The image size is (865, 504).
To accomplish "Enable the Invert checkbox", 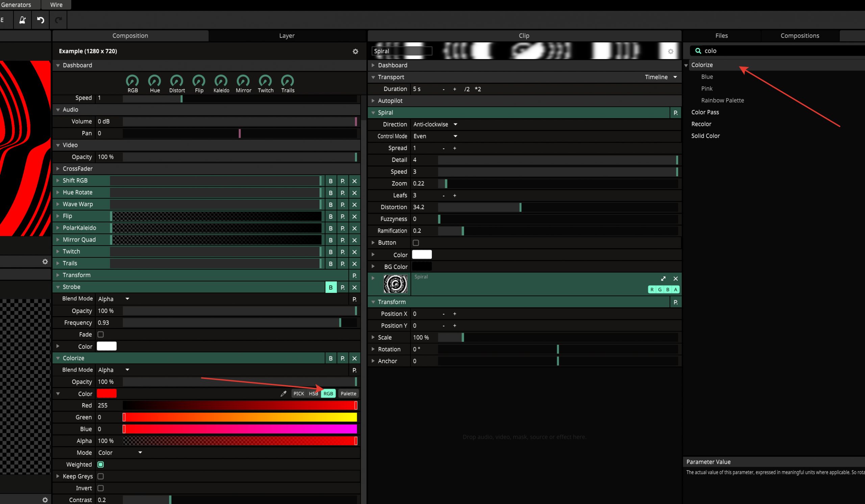I will coord(101,488).
